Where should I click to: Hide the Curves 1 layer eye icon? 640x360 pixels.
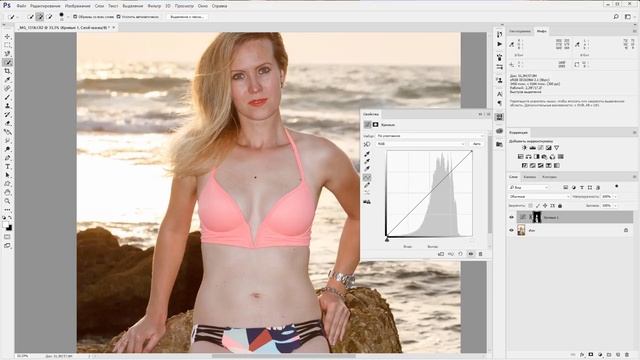[x=511, y=217]
